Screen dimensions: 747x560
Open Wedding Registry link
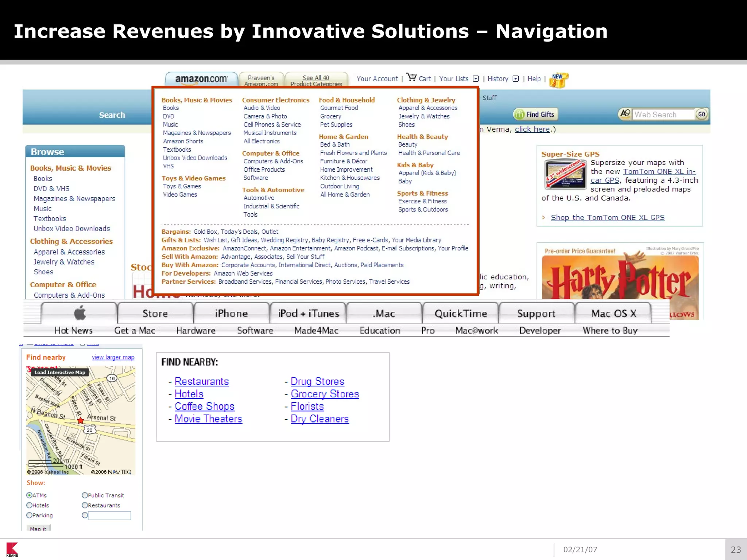[285, 240]
